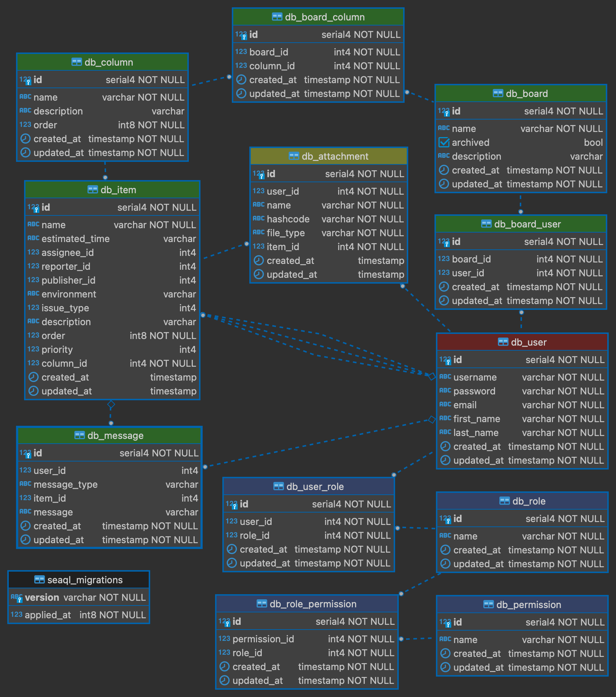
Task: Click the item_id column in db_attachment
Action: 329,247
